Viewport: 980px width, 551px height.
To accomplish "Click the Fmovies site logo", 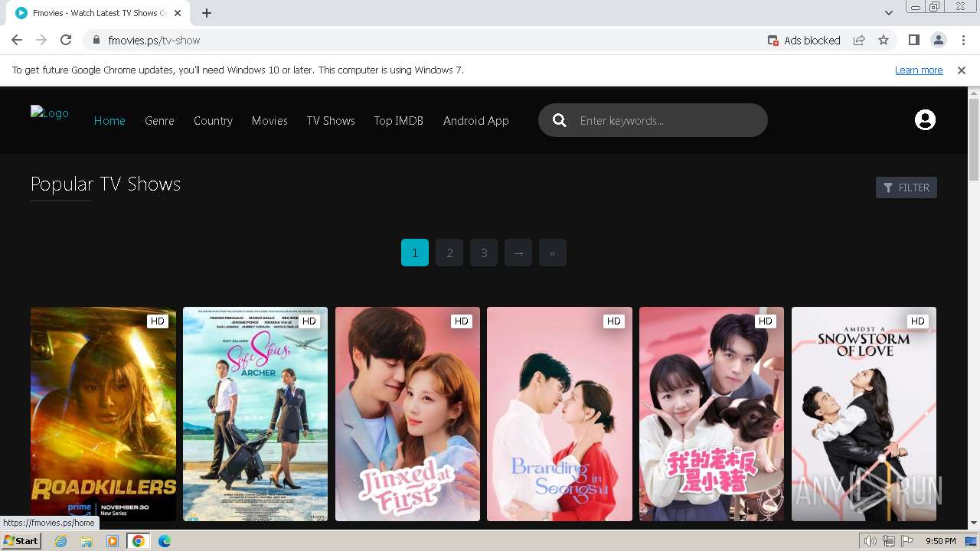I will (x=50, y=113).
